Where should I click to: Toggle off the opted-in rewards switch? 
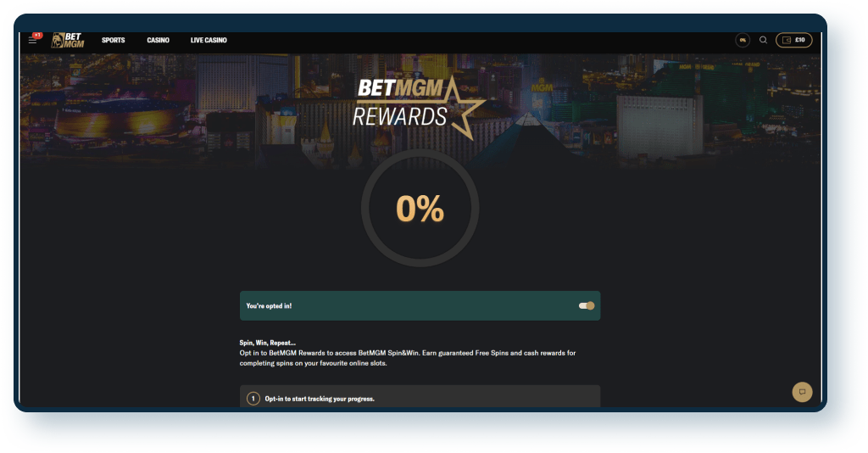[x=587, y=305]
